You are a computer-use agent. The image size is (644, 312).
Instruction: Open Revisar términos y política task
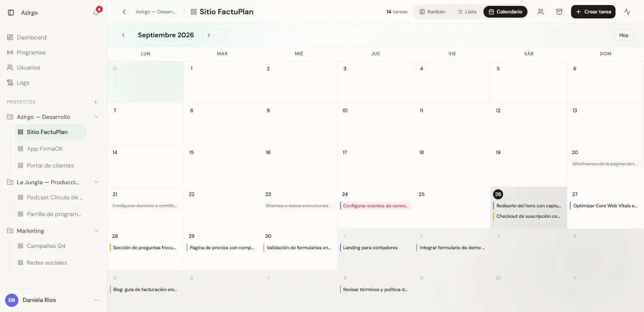click(x=375, y=289)
